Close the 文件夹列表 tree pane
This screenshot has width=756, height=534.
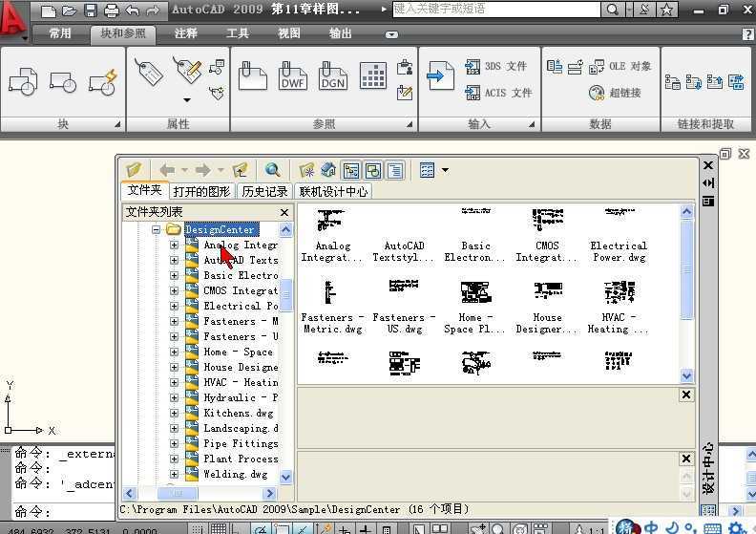[x=284, y=212]
